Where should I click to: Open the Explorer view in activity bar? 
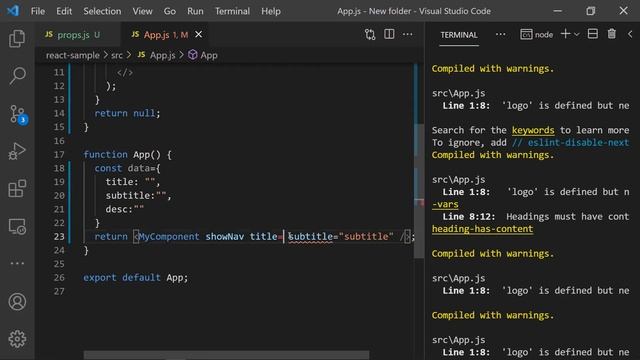coord(17,38)
